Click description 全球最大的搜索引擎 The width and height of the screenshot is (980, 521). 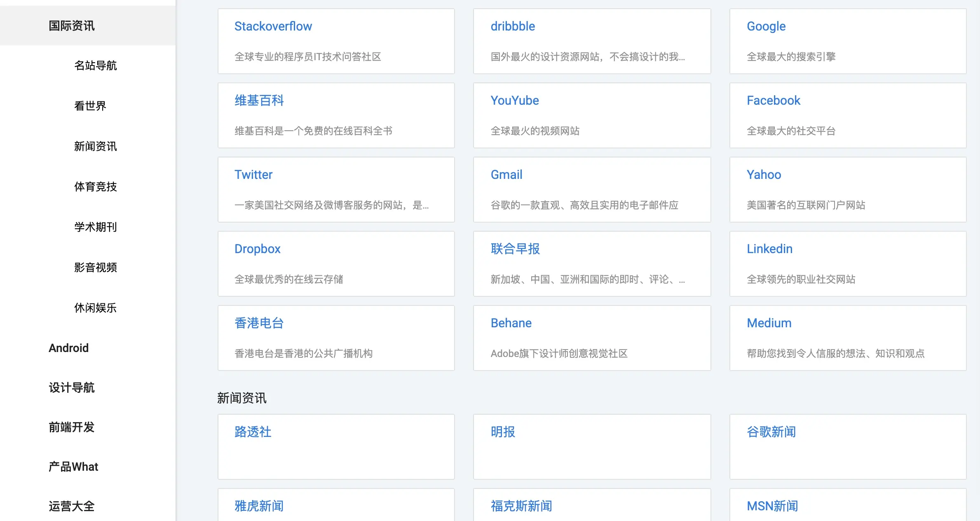791,57
